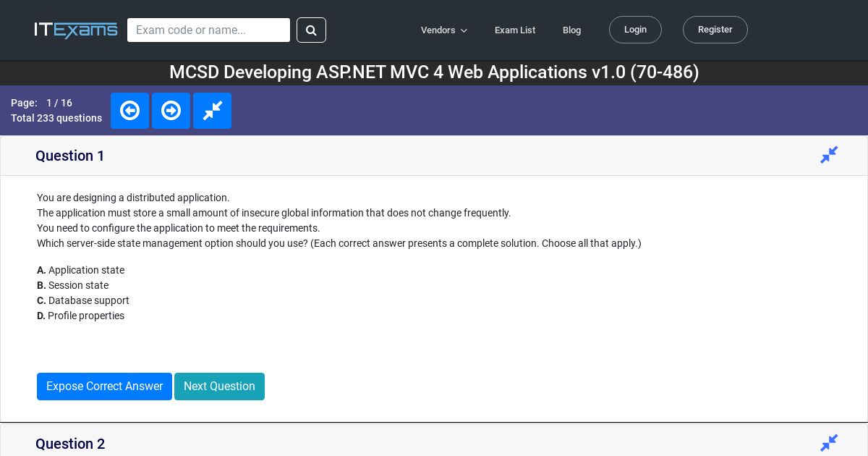
Task: Click Expose Correct Answer button
Action: click(104, 387)
